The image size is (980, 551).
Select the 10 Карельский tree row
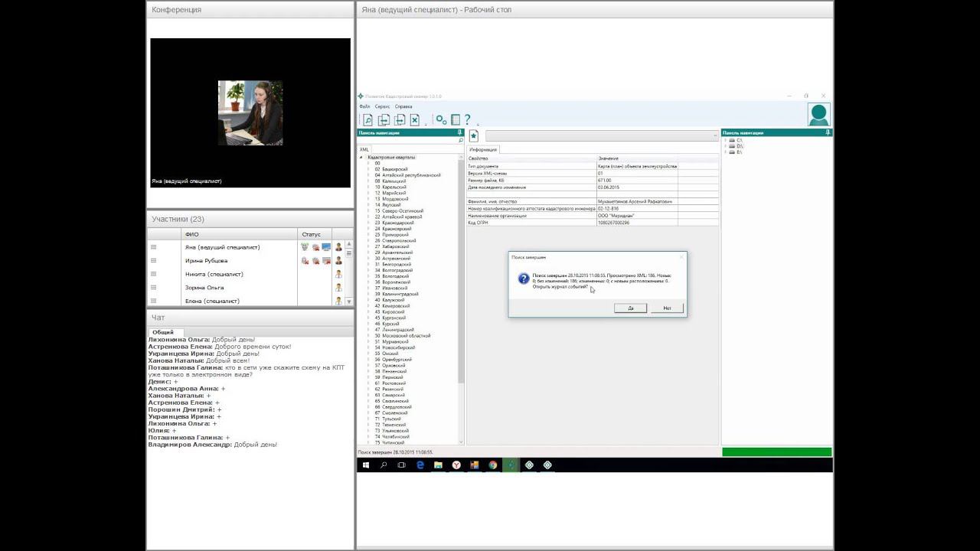point(390,187)
